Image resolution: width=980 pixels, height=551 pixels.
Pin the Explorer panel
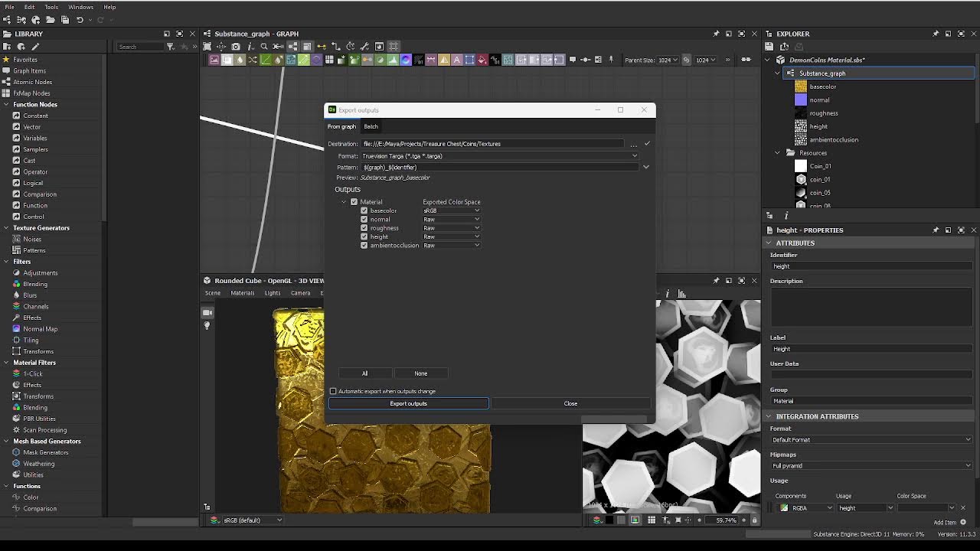936,34
